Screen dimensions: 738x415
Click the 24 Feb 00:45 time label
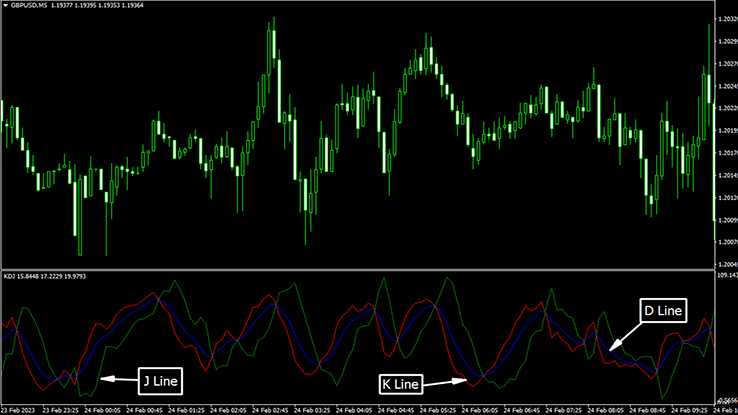pos(144,411)
